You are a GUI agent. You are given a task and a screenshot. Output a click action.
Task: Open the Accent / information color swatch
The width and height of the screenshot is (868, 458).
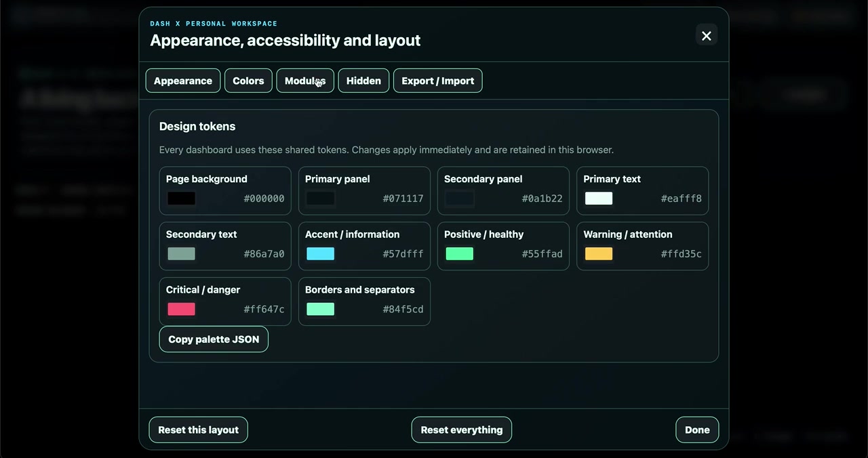coord(321,254)
